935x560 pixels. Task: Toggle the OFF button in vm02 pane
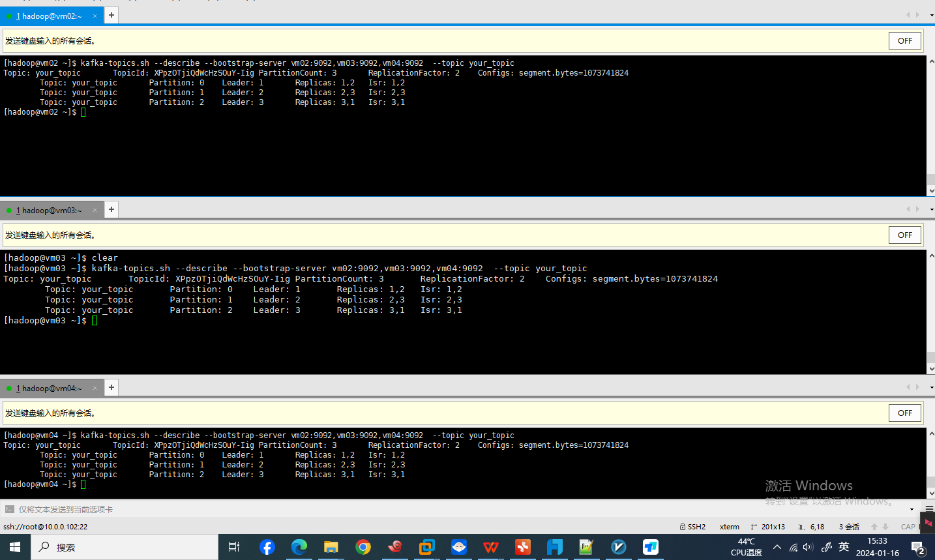click(x=905, y=40)
